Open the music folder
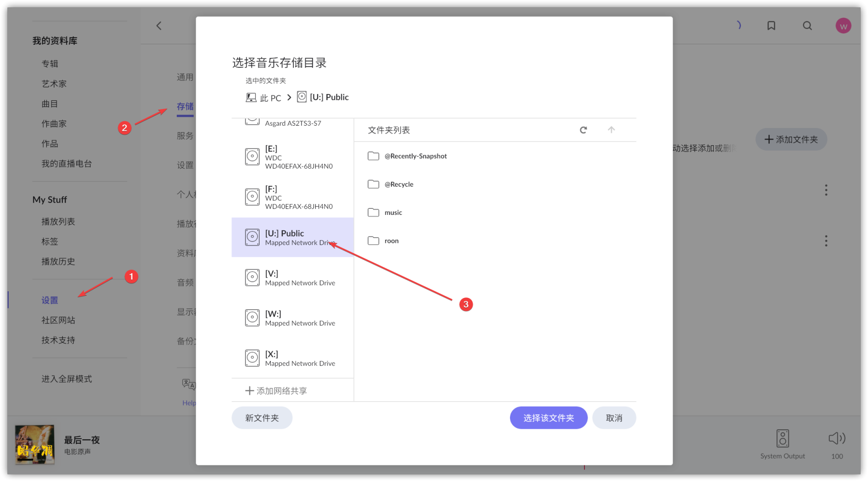Screen dimensions: 868x493 pyautogui.click(x=393, y=213)
